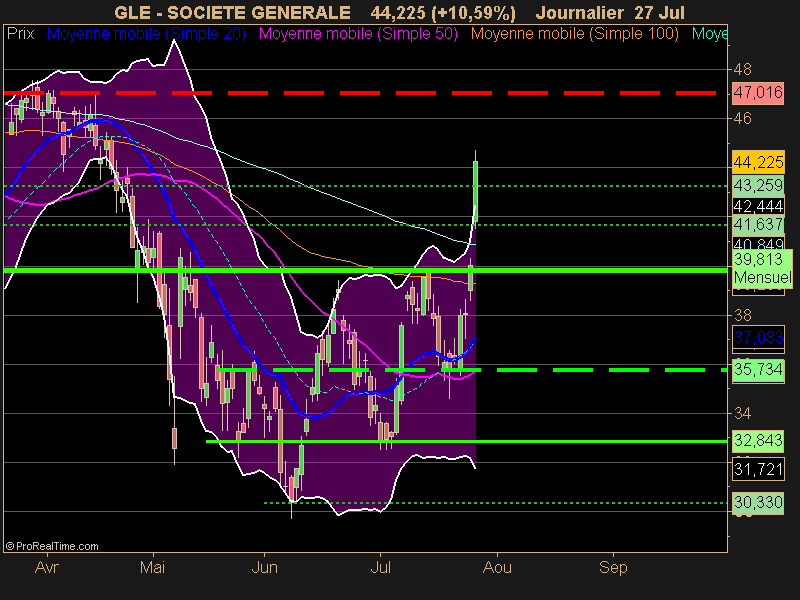Click the 'Prix' legend label

20,34
